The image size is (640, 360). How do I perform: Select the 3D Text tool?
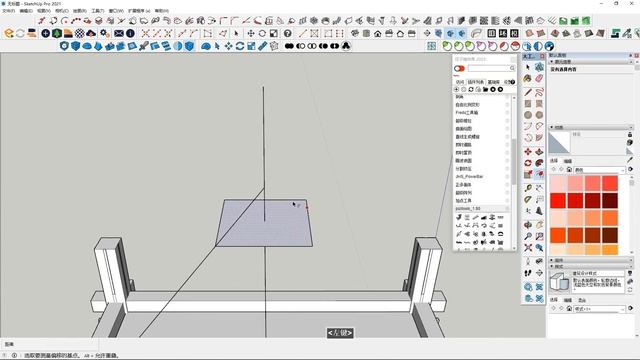pyautogui.click(x=539, y=211)
